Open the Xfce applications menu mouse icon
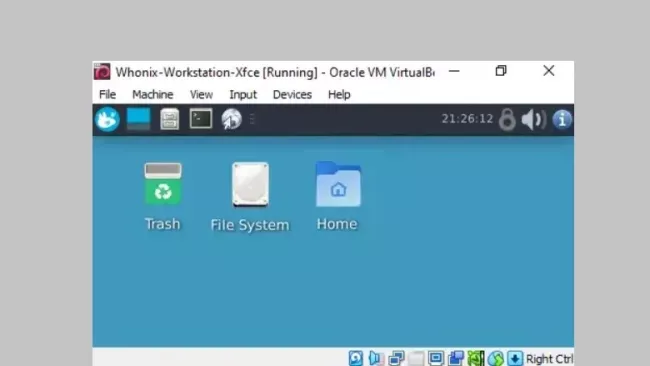The height and width of the screenshot is (366, 650). [107, 119]
